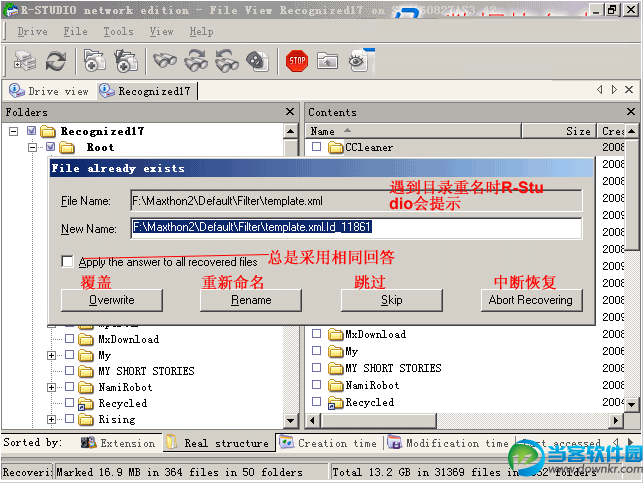Open the Drive menu
This screenshot has height=483, width=644.
pos(32,32)
